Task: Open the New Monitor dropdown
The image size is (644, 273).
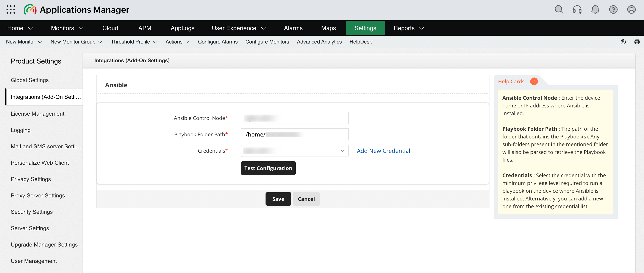Action: 24,42
